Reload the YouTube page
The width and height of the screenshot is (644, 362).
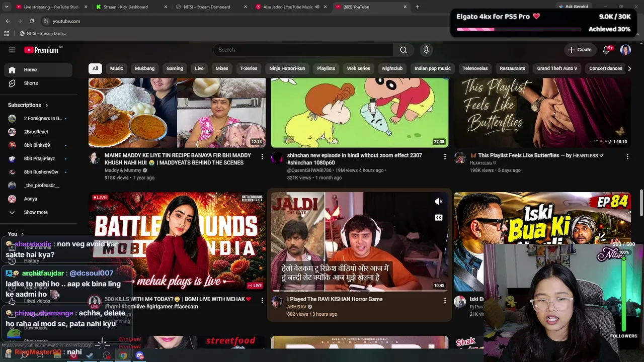(x=32, y=21)
